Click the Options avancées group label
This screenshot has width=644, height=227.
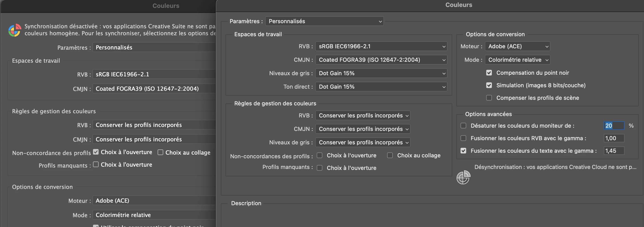pos(488,114)
